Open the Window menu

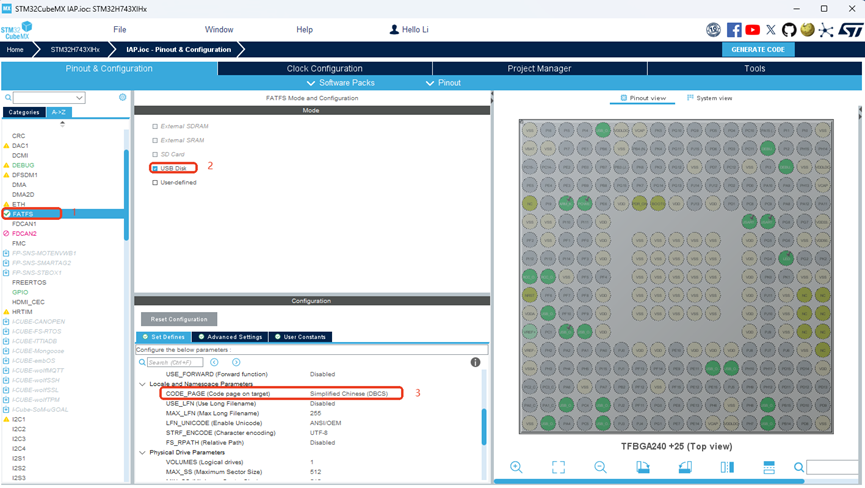[x=219, y=30]
